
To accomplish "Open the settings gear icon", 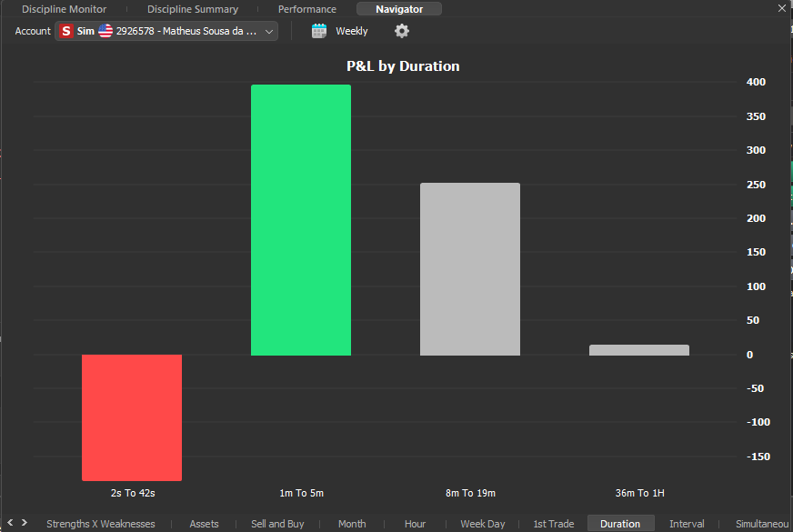I will point(402,31).
